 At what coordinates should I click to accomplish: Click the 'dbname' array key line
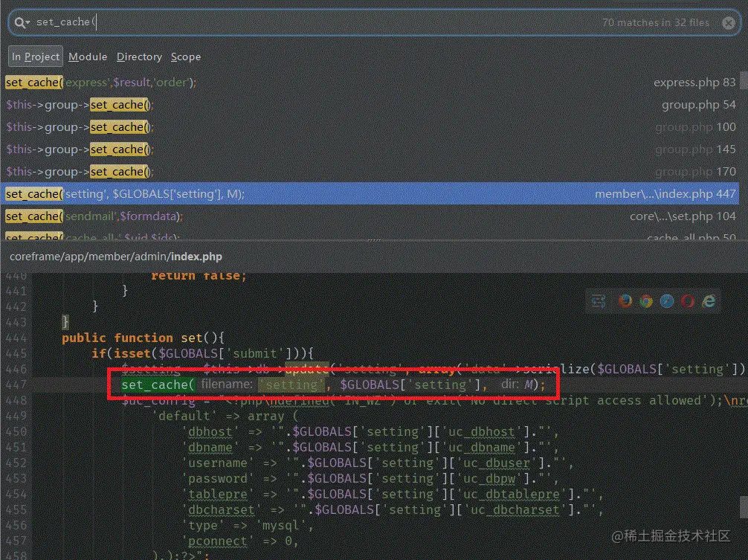[x=370, y=448]
